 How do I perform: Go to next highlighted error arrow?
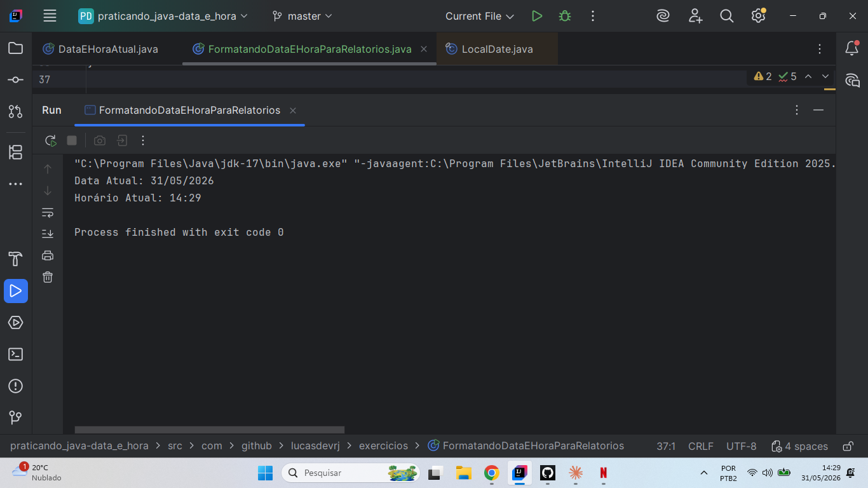825,76
